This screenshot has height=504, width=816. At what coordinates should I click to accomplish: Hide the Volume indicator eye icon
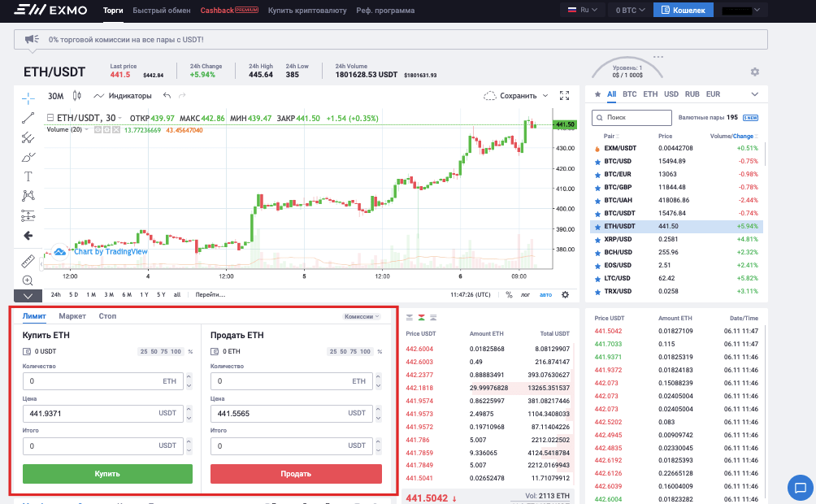point(98,130)
